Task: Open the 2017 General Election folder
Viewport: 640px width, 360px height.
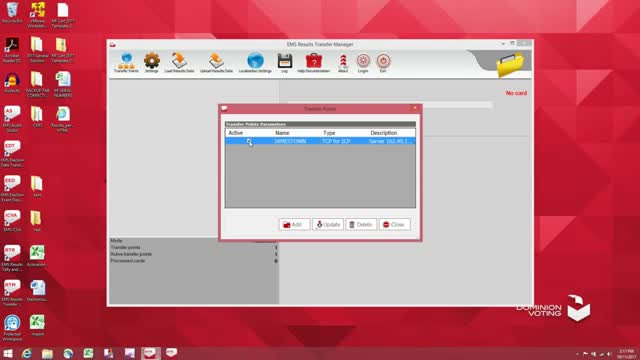Action: coord(37,50)
